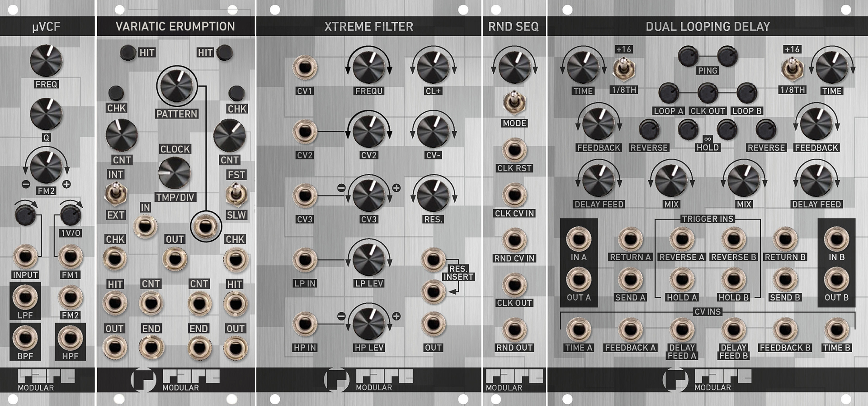Click the CL+ knob
This screenshot has width=868, height=406.
coord(433,67)
